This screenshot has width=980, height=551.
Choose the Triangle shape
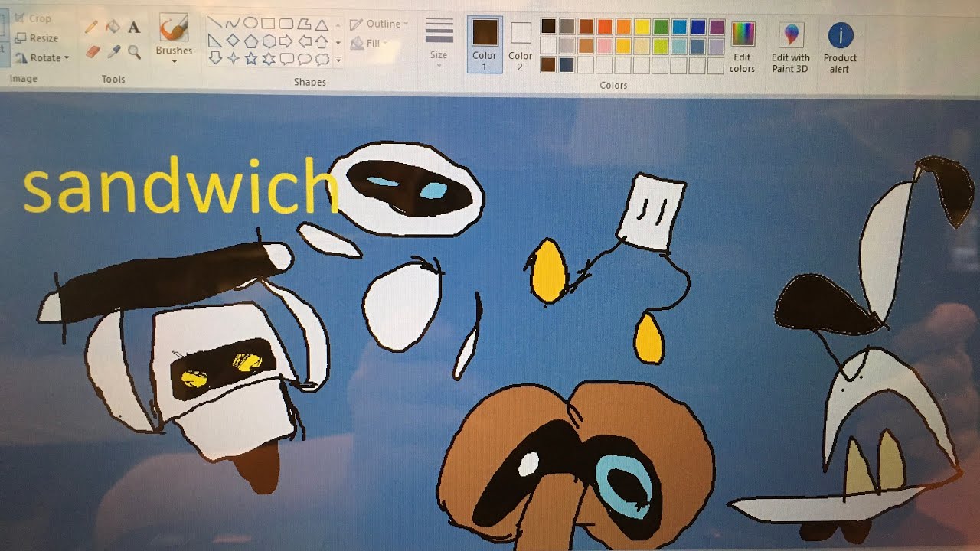[x=322, y=24]
